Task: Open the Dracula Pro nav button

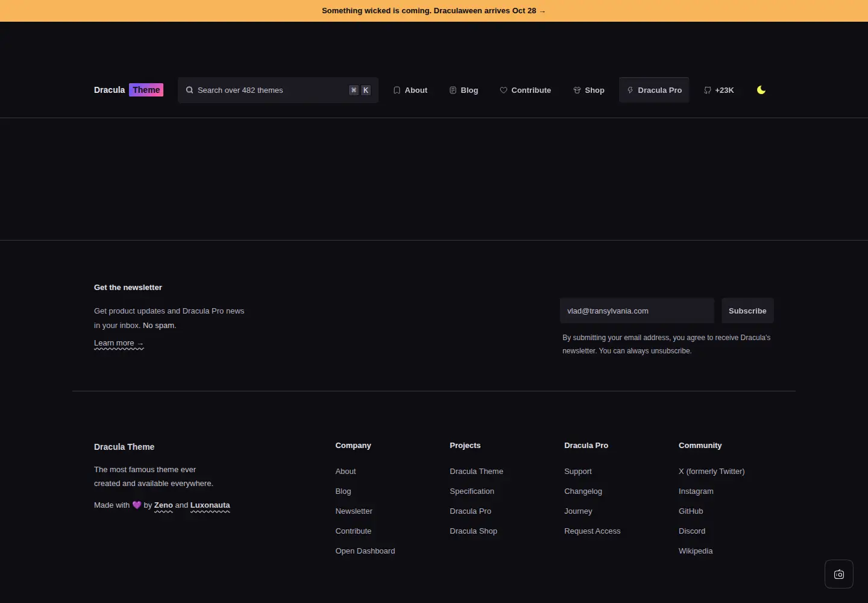Action: point(654,90)
